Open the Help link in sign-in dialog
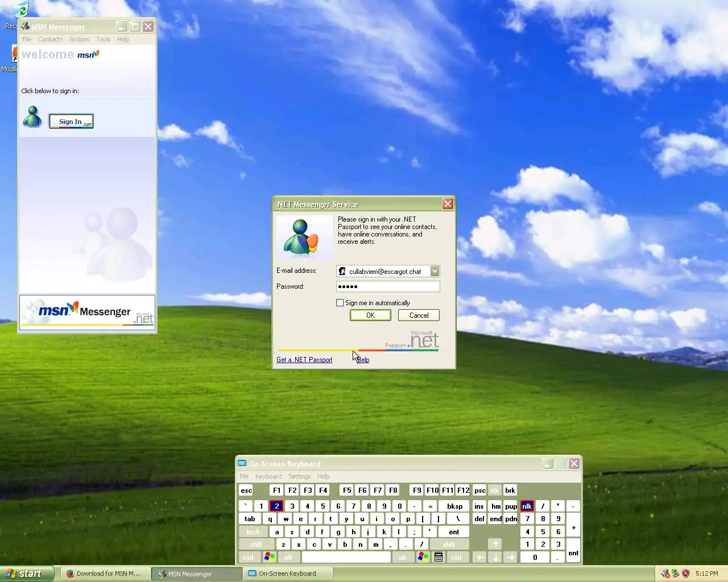This screenshot has height=582, width=728. [363, 360]
